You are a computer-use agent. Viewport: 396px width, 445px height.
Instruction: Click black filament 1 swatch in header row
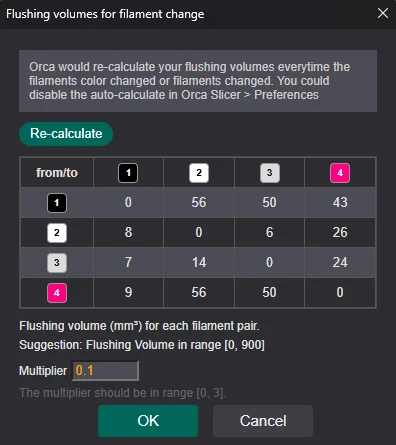(128, 173)
